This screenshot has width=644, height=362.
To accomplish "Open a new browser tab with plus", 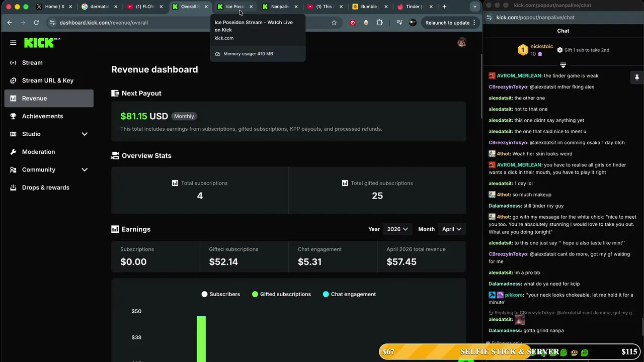I will [444, 7].
